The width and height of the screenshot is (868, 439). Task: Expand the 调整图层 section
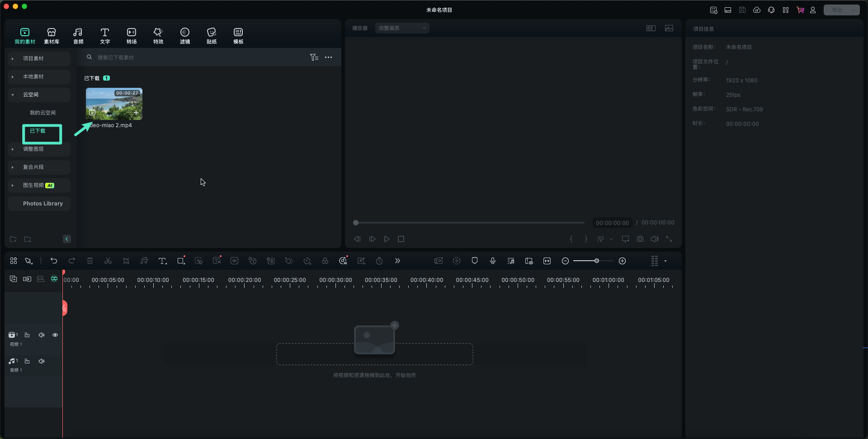click(13, 149)
